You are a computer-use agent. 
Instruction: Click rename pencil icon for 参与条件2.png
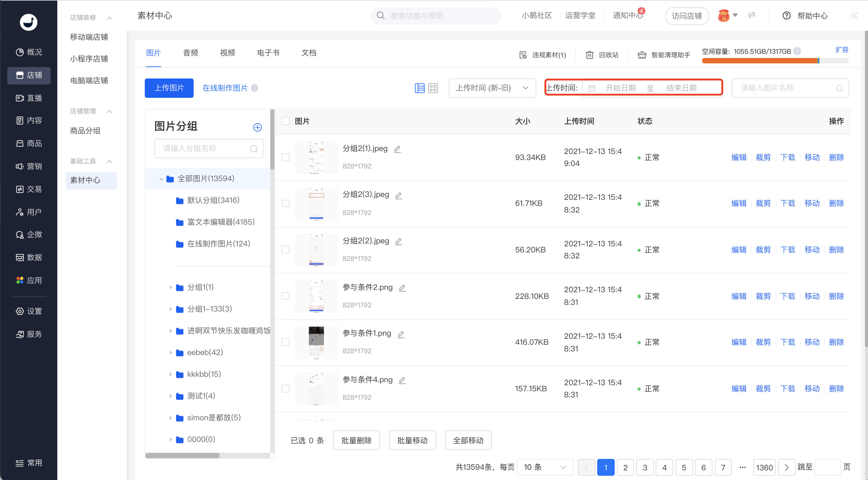click(402, 288)
